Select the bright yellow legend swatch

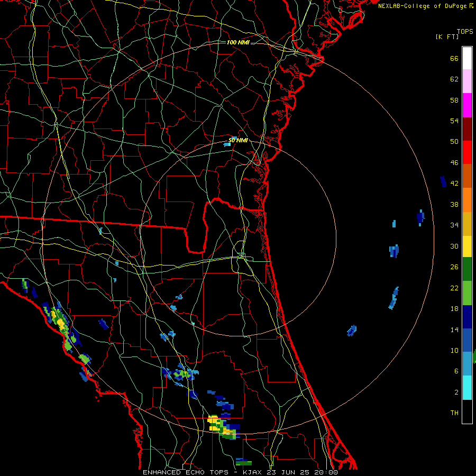coord(467,246)
